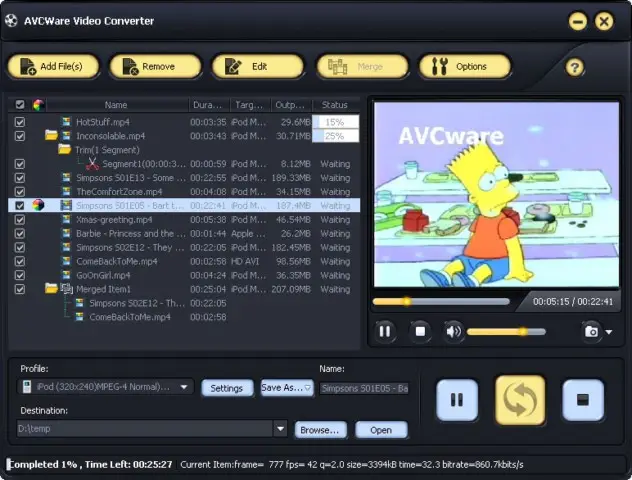Toggle the Xmas-greeting.mp4 checkbox
Viewport: 632px width, 480px height.
pos(20,220)
